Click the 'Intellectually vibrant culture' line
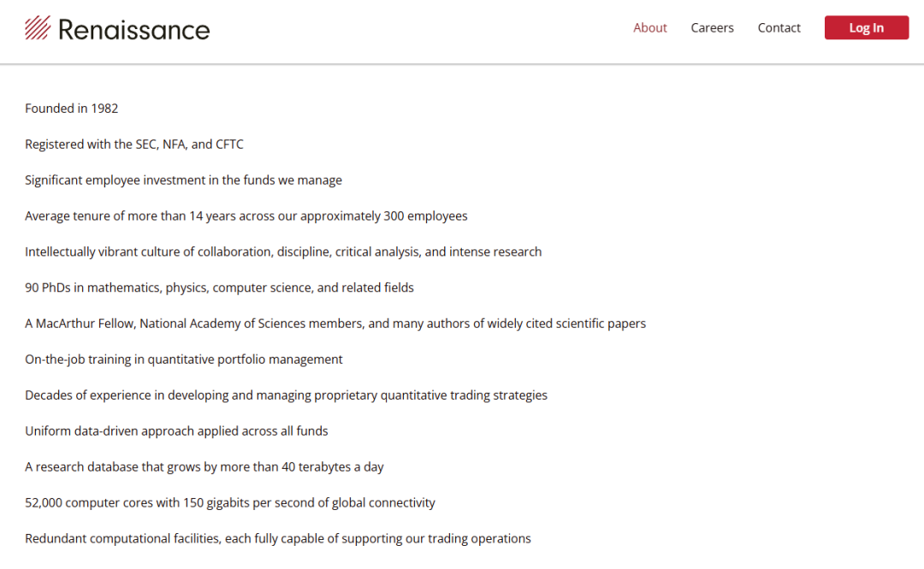This screenshot has height=569, width=924. pyautogui.click(x=283, y=252)
